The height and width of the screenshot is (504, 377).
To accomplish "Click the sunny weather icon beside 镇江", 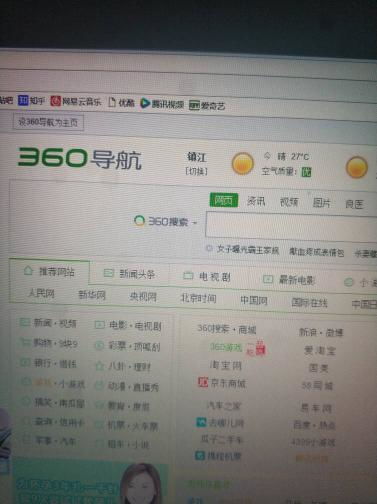I will [243, 163].
